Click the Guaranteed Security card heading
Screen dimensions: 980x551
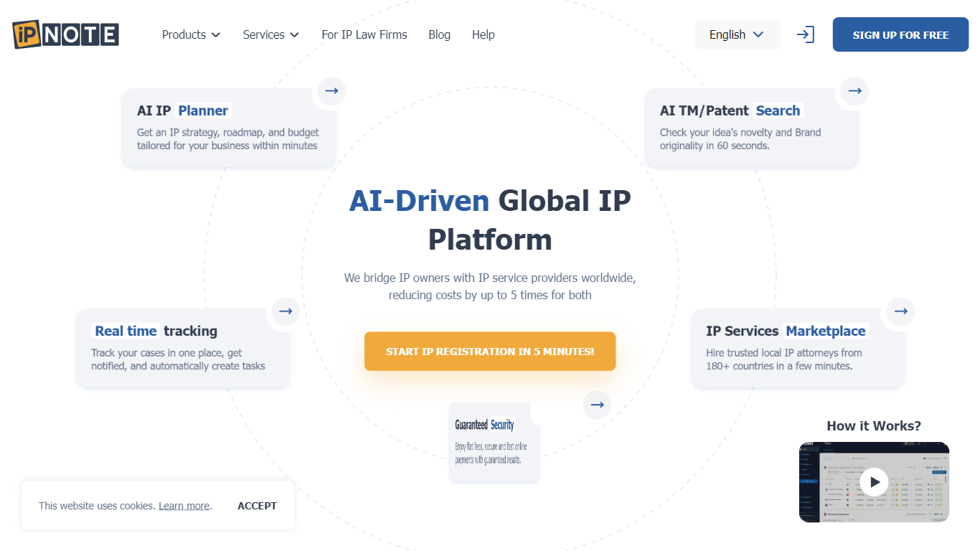coord(484,425)
